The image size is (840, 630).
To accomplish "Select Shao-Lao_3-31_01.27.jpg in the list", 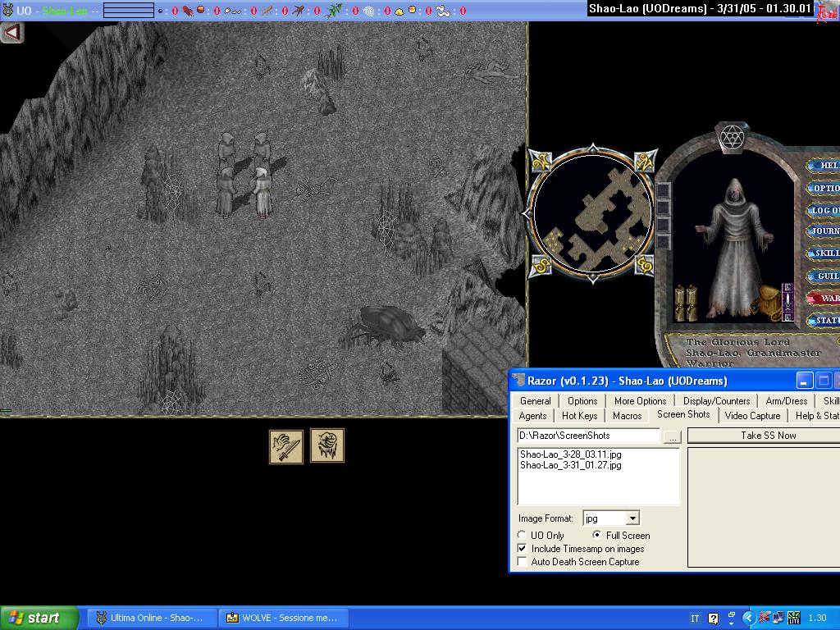I will (x=571, y=465).
